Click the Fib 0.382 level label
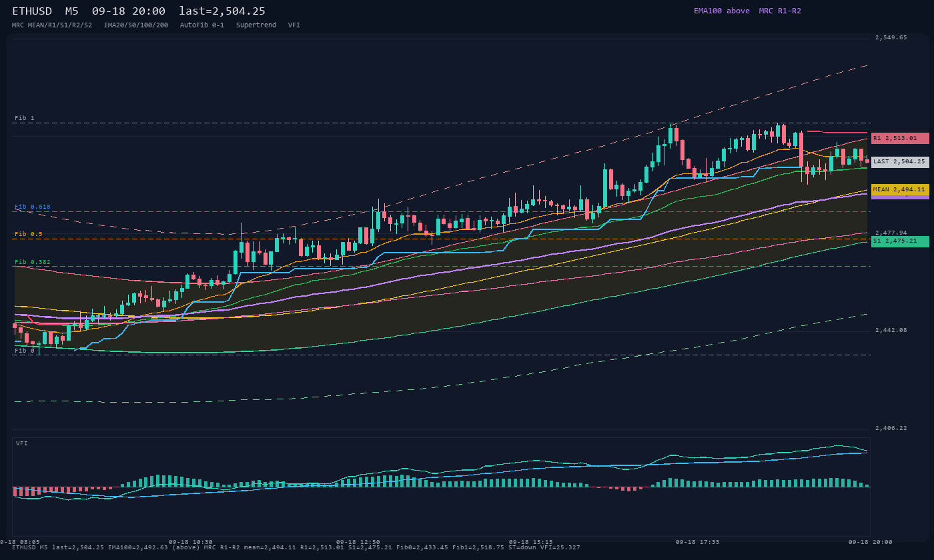 (33, 262)
